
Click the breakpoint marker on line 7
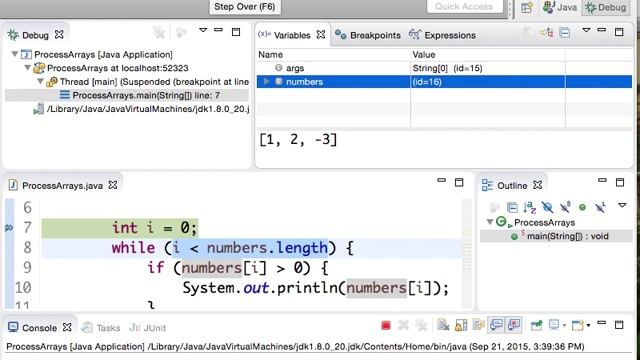pos(9,228)
